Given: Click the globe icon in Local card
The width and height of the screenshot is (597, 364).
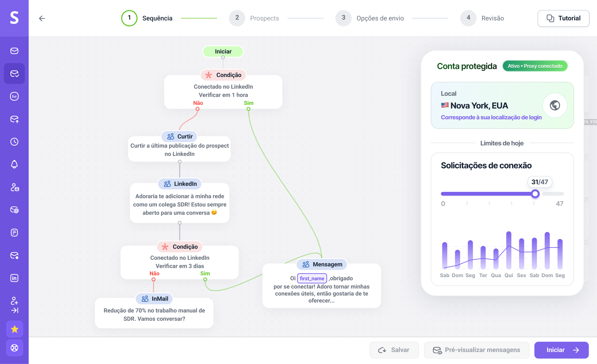Looking at the screenshot, I should (555, 105).
